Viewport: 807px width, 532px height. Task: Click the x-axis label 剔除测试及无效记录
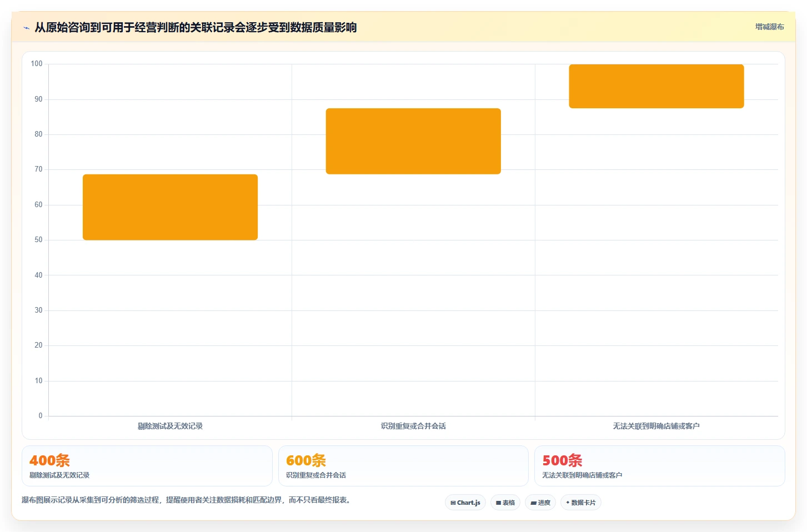coord(170,426)
